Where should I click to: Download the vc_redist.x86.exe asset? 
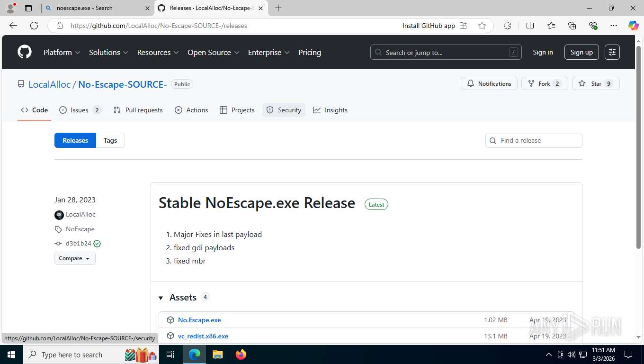pyautogui.click(x=203, y=336)
